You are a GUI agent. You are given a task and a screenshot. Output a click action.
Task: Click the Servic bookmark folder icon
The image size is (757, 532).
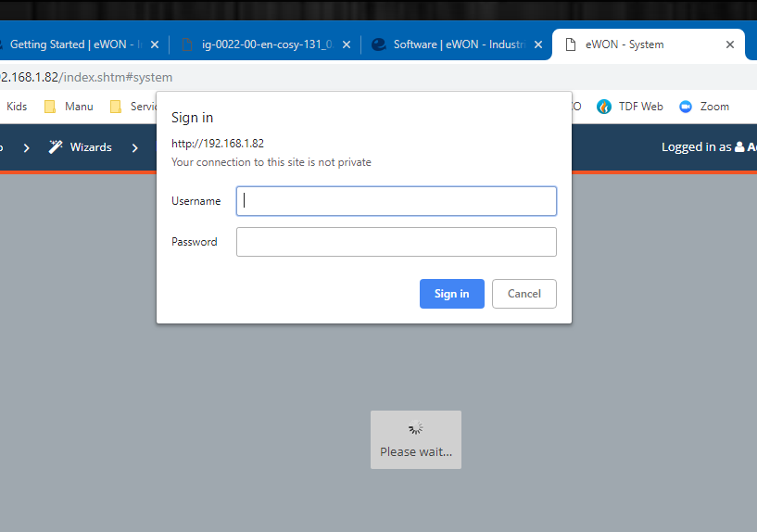[116, 107]
